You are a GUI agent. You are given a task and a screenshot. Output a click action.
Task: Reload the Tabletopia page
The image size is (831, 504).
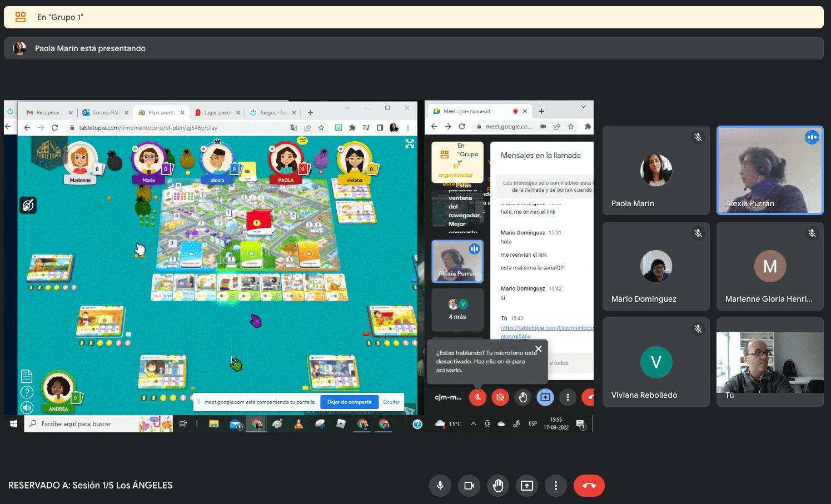tap(54, 128)
